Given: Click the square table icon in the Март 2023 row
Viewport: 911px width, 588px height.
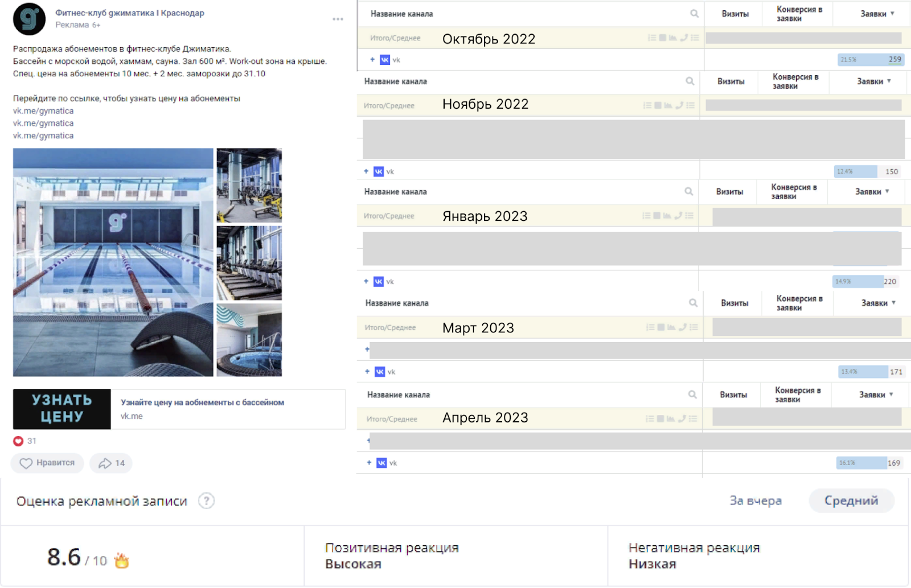Looking at the screenshot, I should click(661, 327).
